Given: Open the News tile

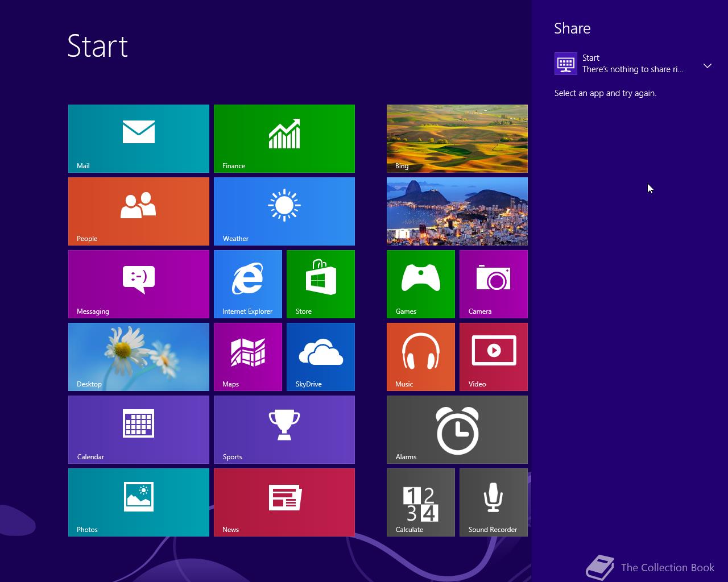Looking at the screenshot, I should pyautogui.click(x=284, y=502).
